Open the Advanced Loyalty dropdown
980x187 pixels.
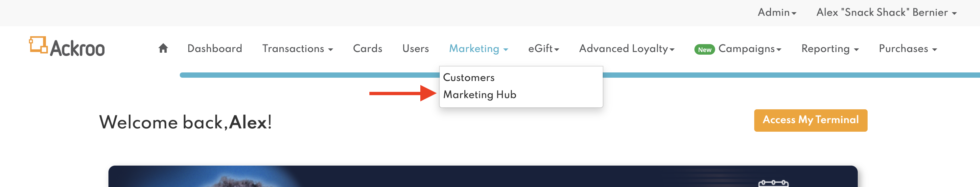626,49
